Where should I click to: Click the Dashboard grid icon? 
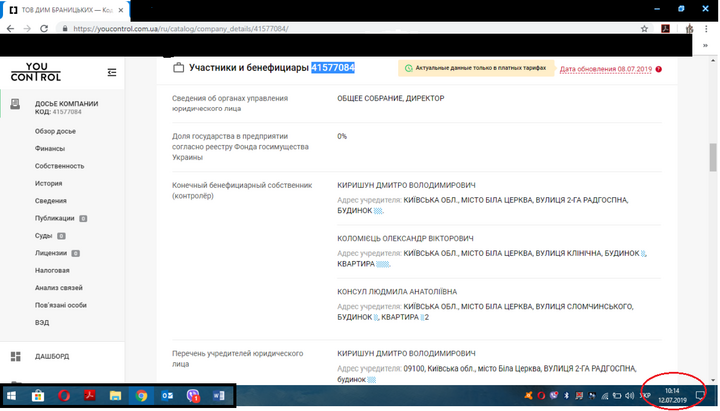(16, 356)
